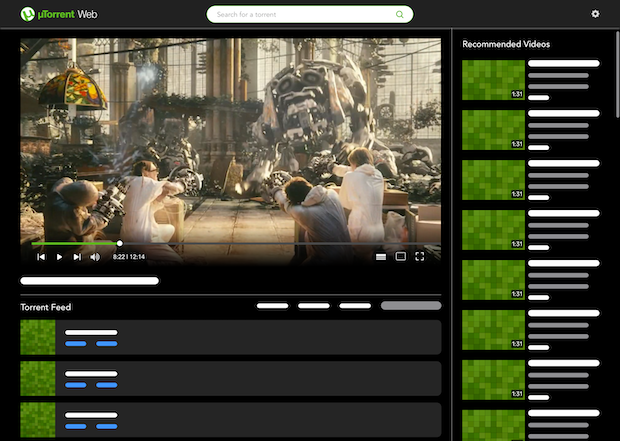Click the video title placeholder bar below player
This screenshot has width=620, height=441.
(x=89, y=281)
